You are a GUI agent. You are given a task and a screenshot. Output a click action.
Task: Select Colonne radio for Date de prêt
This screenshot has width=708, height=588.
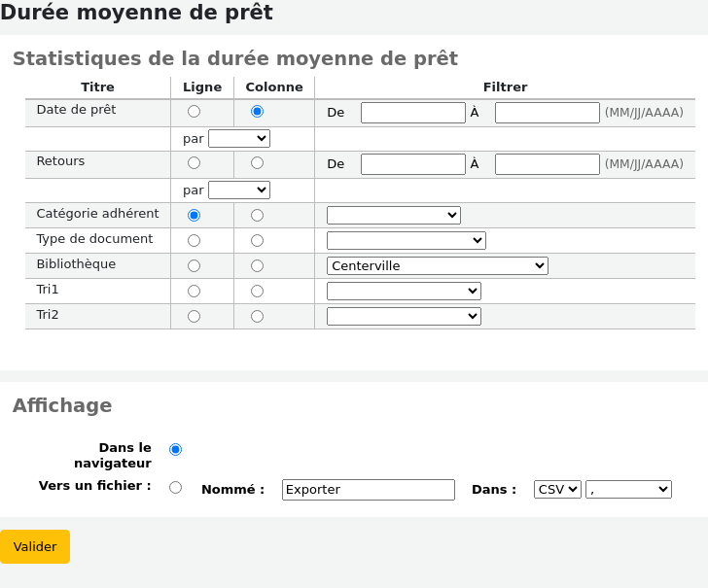258,112
